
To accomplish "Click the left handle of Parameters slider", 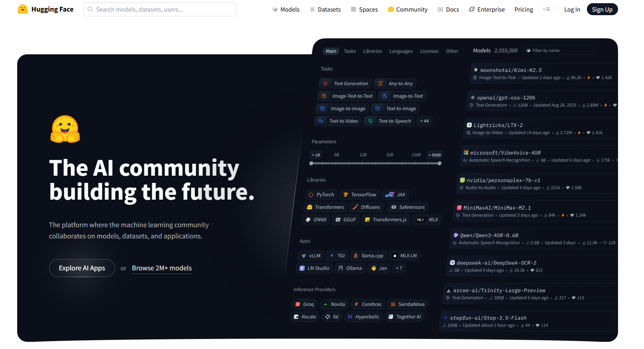I will tap(311, 163).
